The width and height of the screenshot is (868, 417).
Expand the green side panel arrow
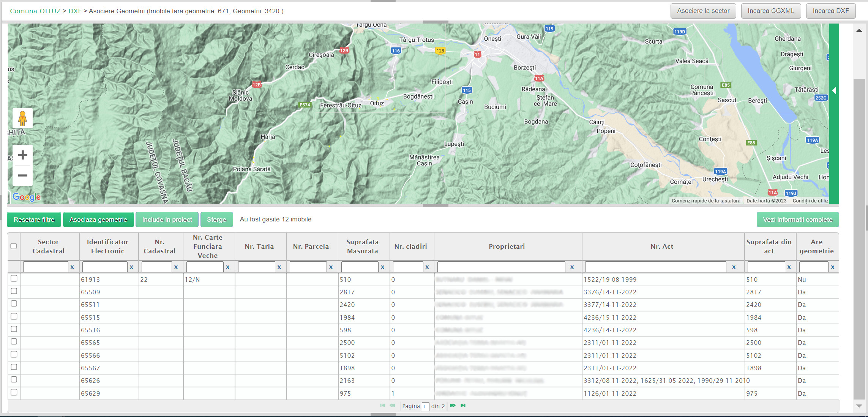pos(834,90)
